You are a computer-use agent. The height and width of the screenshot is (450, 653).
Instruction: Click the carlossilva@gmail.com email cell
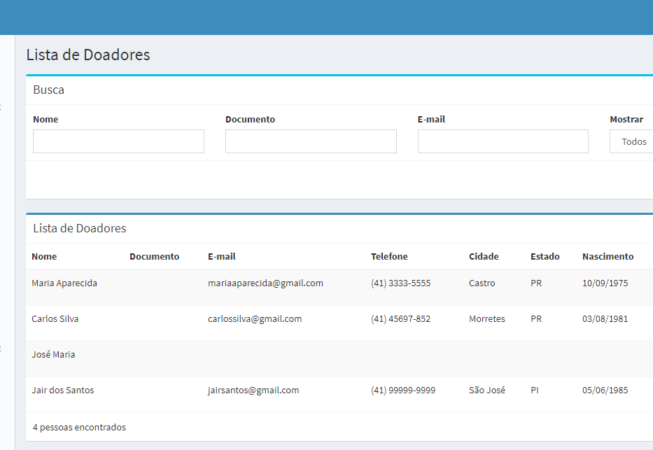254,319
